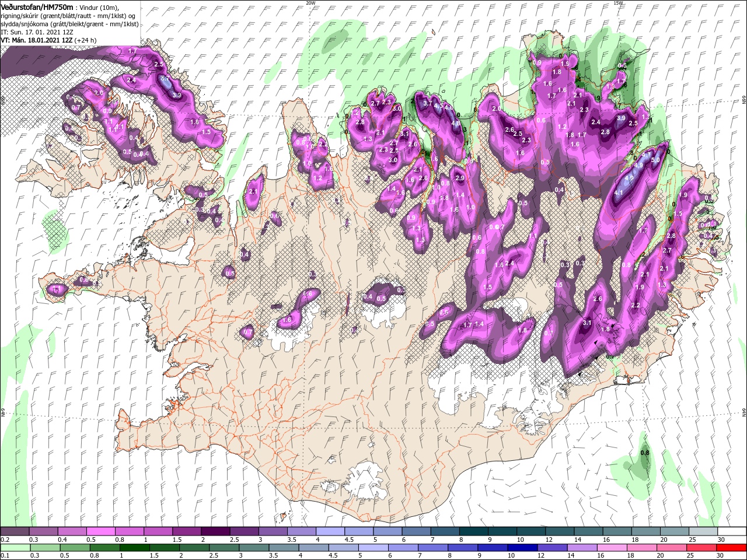Click the pink 18–20 swatch on lower scale
The image size is (747, 560).
641,548
